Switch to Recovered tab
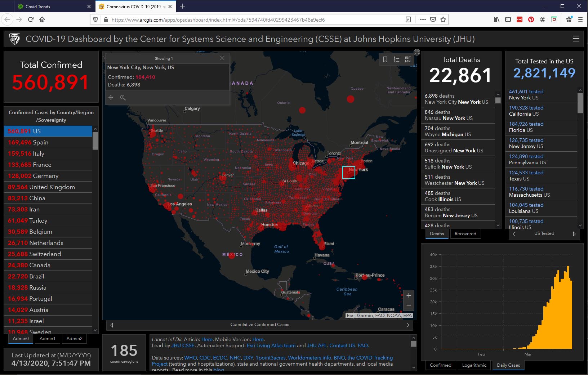Screen dimensions: 588x375 (465, 234)
